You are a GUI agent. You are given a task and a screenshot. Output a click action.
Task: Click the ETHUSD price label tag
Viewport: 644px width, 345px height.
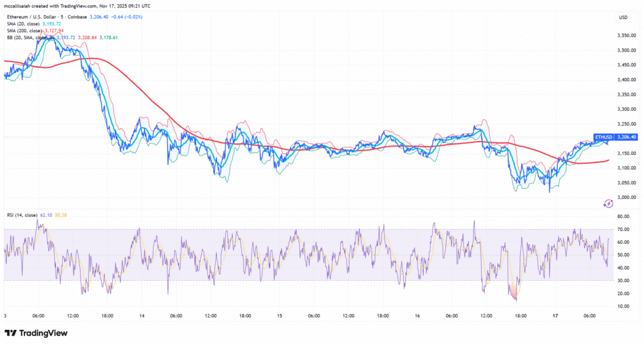[x=602, y=137]
